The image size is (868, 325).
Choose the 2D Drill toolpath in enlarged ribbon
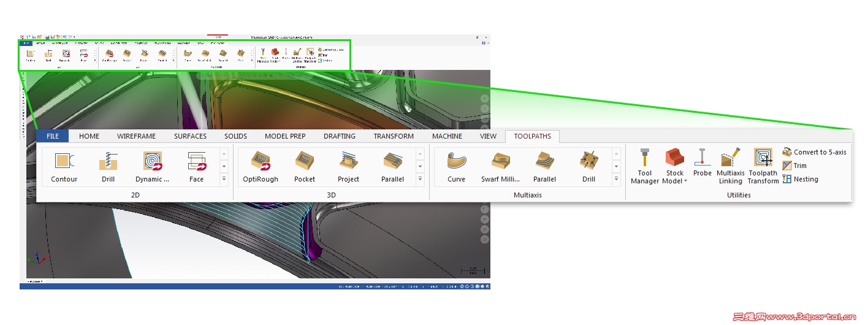(x=108, y=167)
